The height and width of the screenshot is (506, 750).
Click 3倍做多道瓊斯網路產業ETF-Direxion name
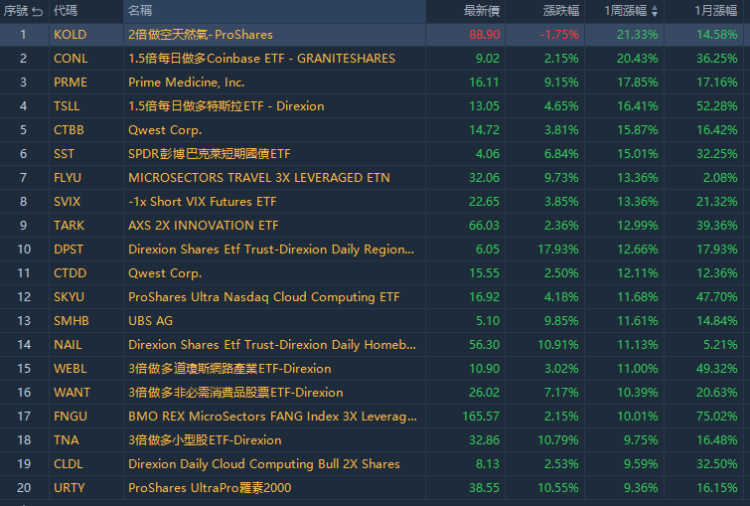(x=230, y=369)
